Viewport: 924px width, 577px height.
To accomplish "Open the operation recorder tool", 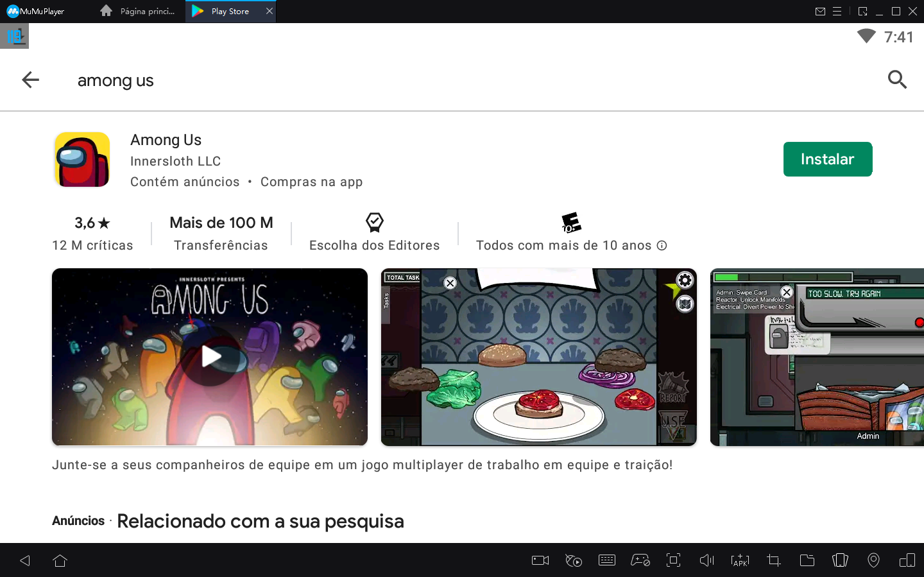I will click(574, 560).
